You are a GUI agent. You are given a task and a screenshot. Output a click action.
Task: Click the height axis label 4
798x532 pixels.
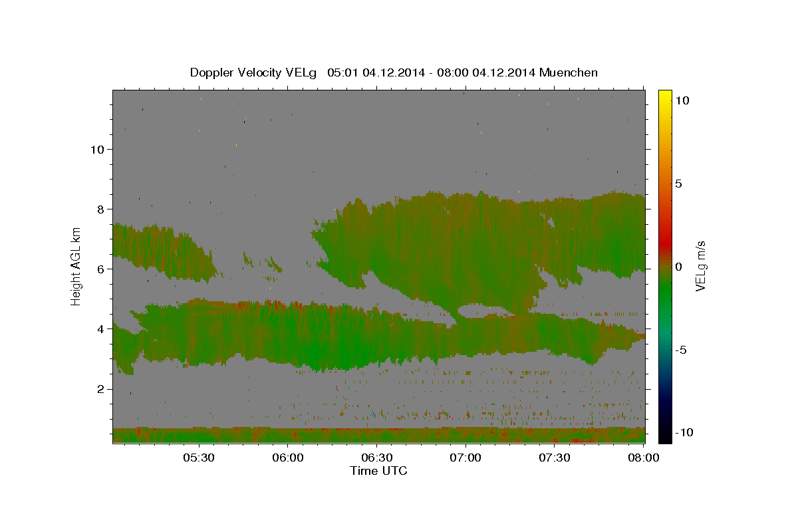pos(101,329)
